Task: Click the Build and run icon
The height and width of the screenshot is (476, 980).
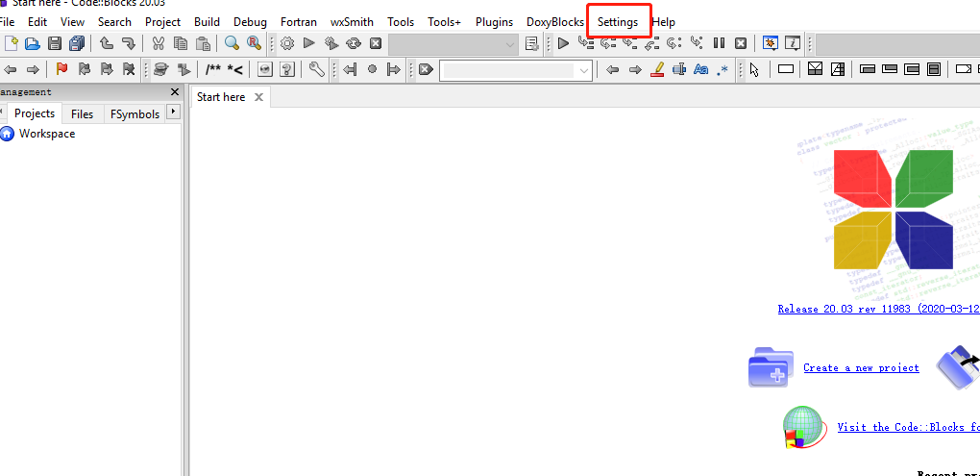Action: [331, 43]
